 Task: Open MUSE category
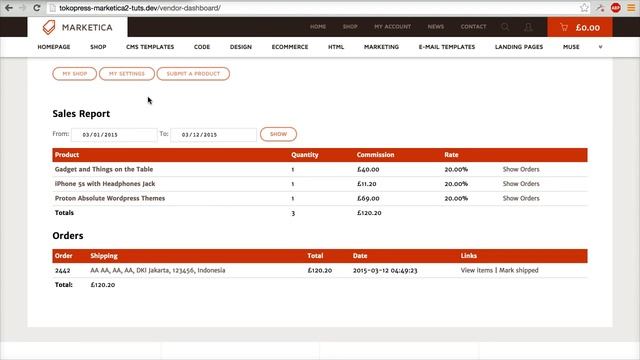[x=571, y=47]
